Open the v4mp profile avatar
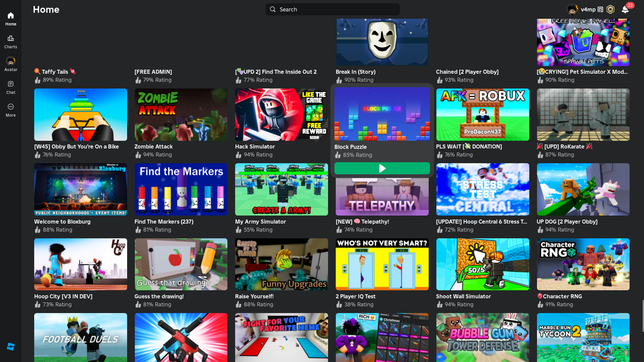Screen dimensions: 644x362 (572, 9)
